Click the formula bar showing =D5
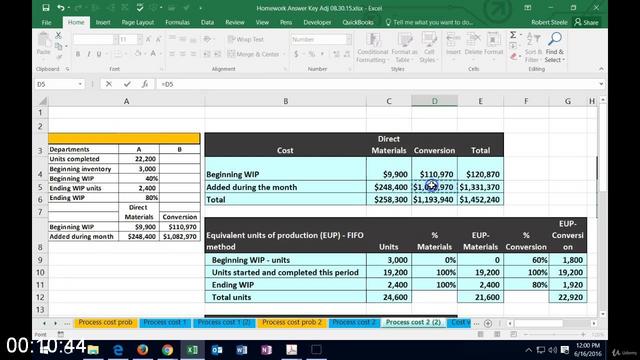 click(x=376, y=84)
